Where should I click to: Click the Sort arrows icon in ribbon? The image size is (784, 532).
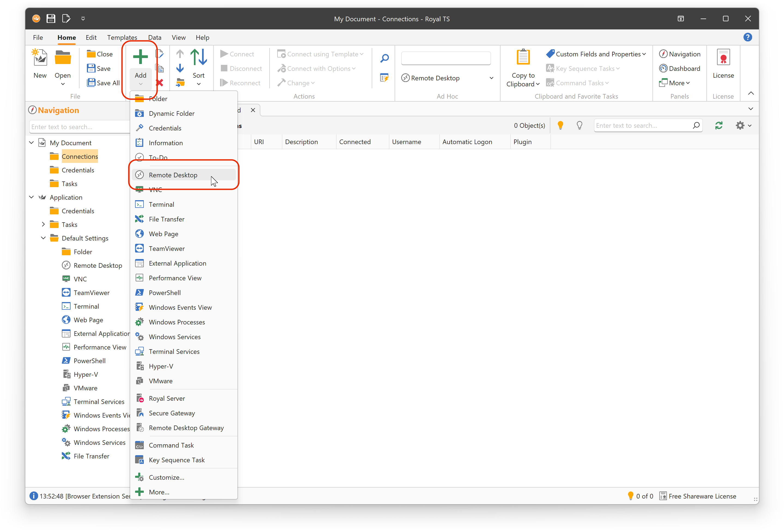198,57
